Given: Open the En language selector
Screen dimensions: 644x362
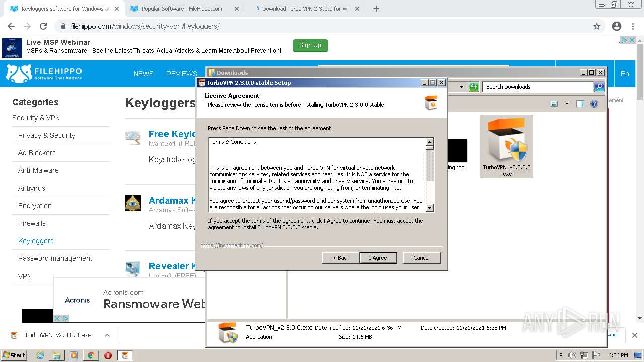Looking at the screenshot, I should 625,74.
